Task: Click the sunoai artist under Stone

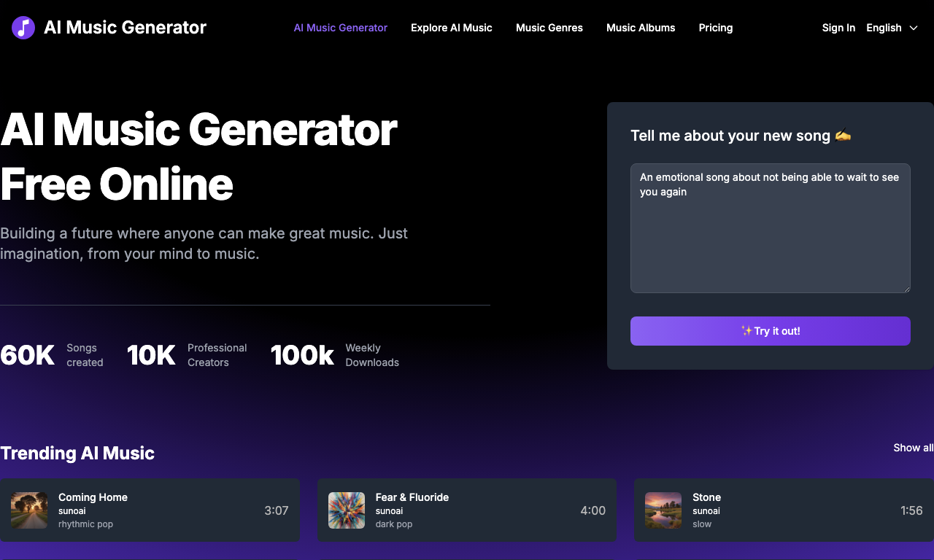Action: pyautogui.click(x=706, y=511)
